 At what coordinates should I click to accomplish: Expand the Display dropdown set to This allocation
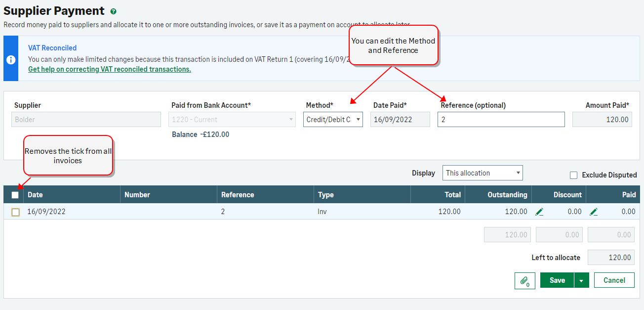point(483,173)
